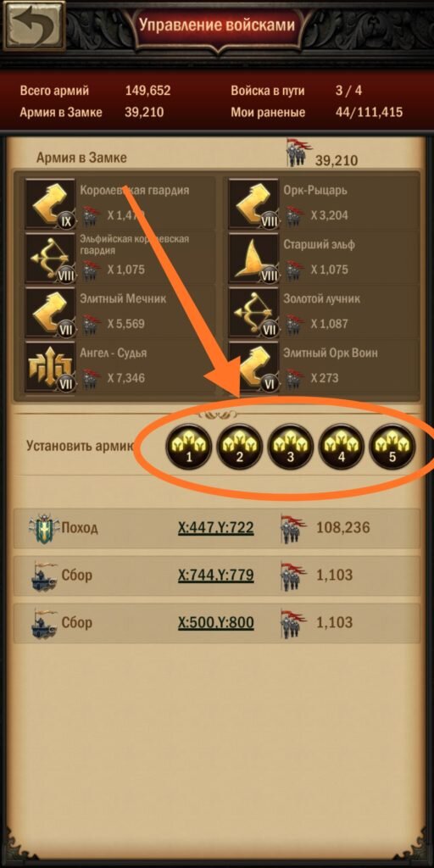Tap the Управление войсками title banner
Screen dimensions: 434x868
216,25
